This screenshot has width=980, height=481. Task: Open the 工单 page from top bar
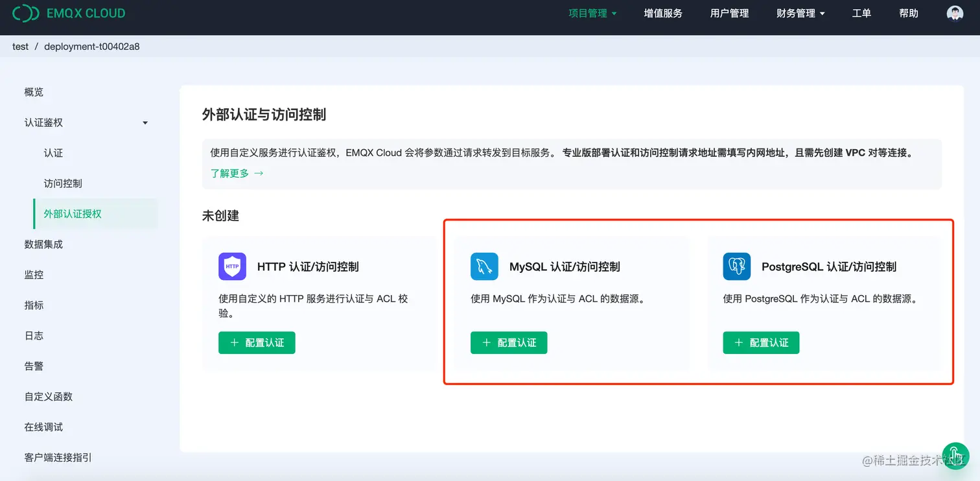point(861,13)
